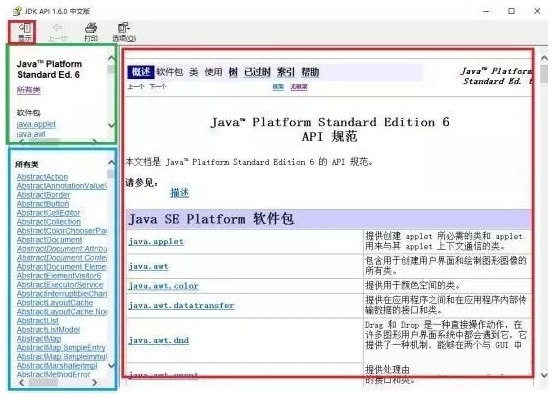
Task: Open the AbstractAnnotationValueVisitor class link
Action: 62,186
